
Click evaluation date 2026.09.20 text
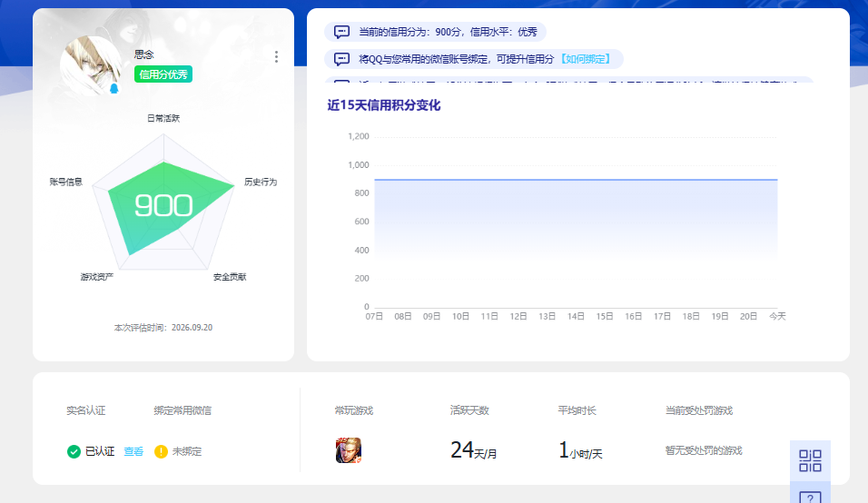[192, 328]
